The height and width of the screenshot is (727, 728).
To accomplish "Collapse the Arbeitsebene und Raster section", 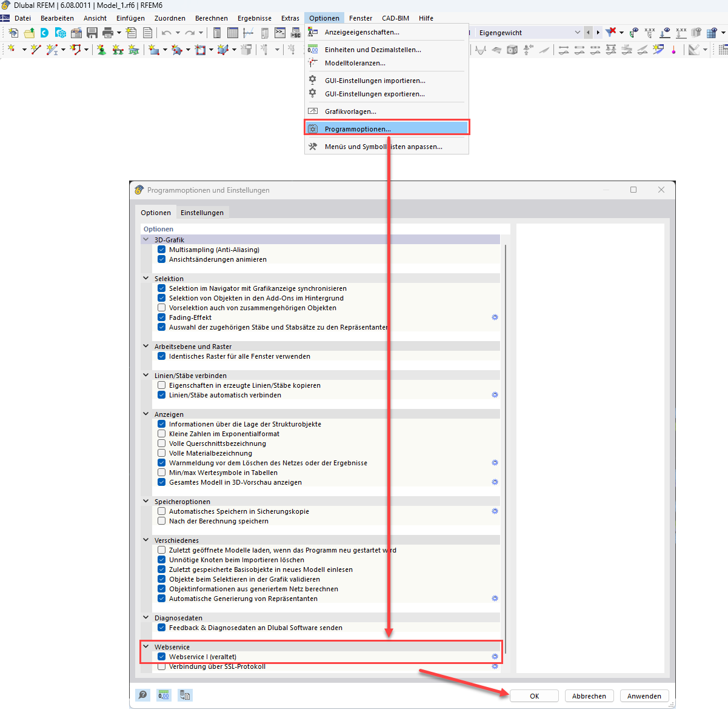I will 146,347.
